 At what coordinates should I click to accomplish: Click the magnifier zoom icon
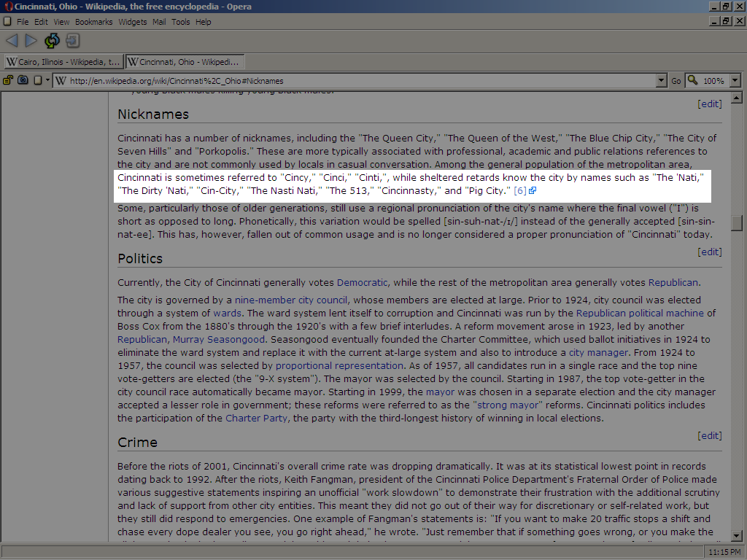coord(692,80)
